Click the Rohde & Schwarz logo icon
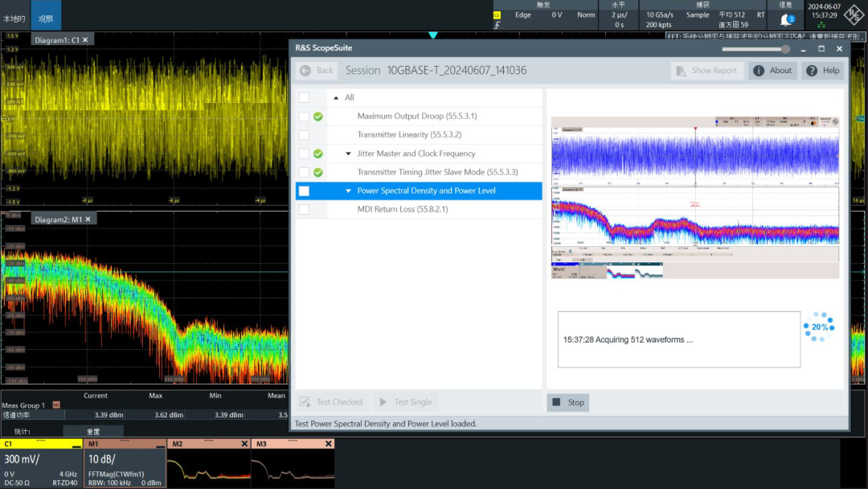This screenshot has width=868, height=489. (854, 15)
